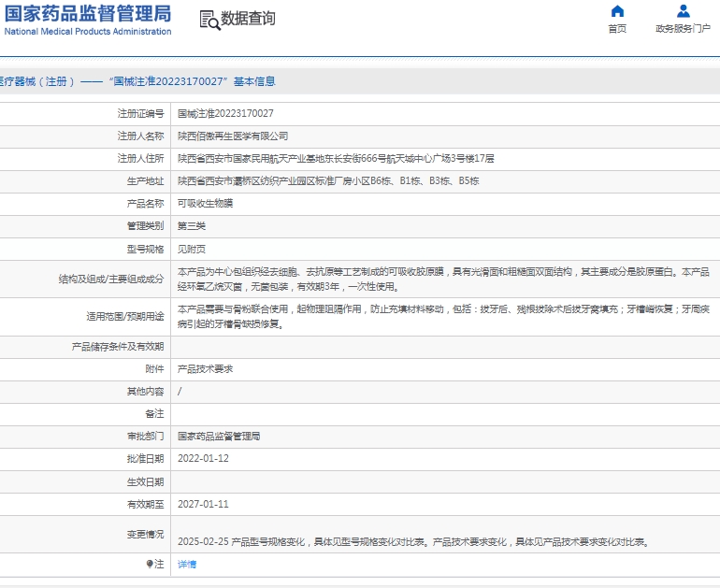
Task: Click management category value 第三类
Action: [192, 226]
